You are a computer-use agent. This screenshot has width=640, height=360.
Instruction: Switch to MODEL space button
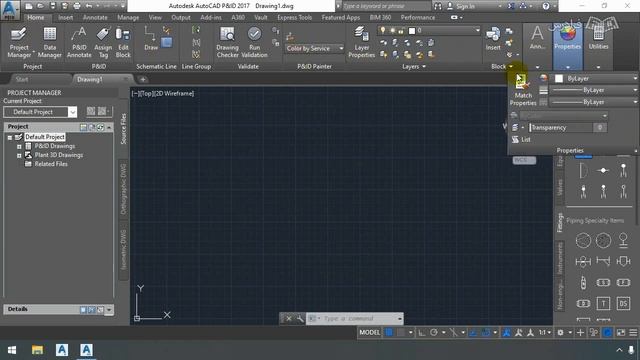[369, 333]
